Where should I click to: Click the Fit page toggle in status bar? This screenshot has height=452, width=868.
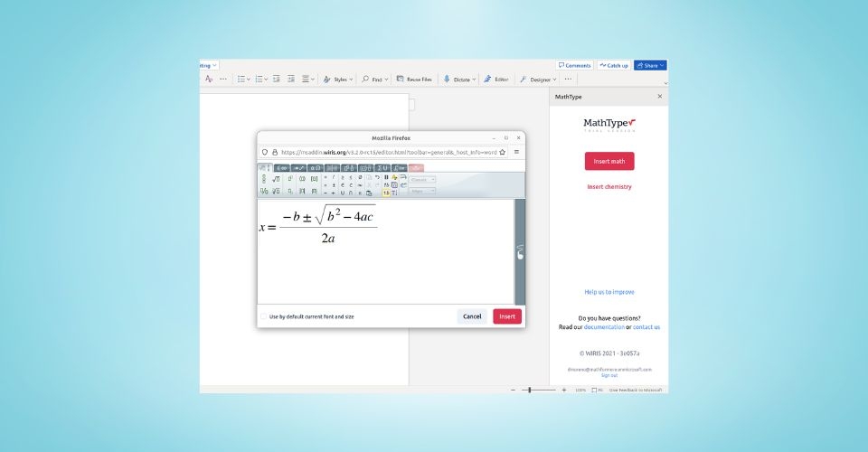point(597,390)
